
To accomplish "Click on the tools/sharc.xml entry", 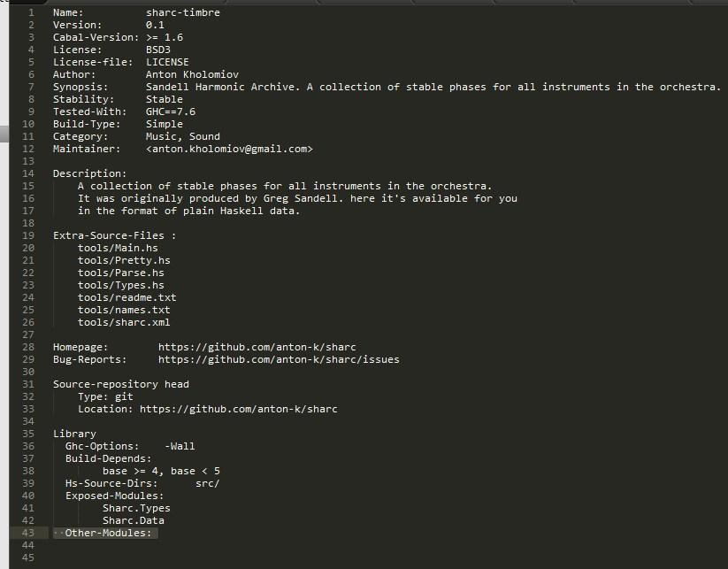I will click(124, 322).
